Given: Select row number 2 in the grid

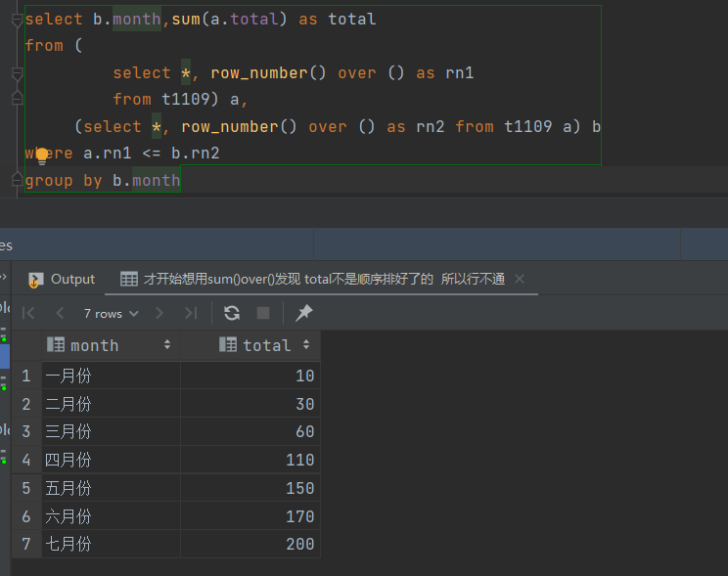Looking at the screenshot, I should pos(26,404).
